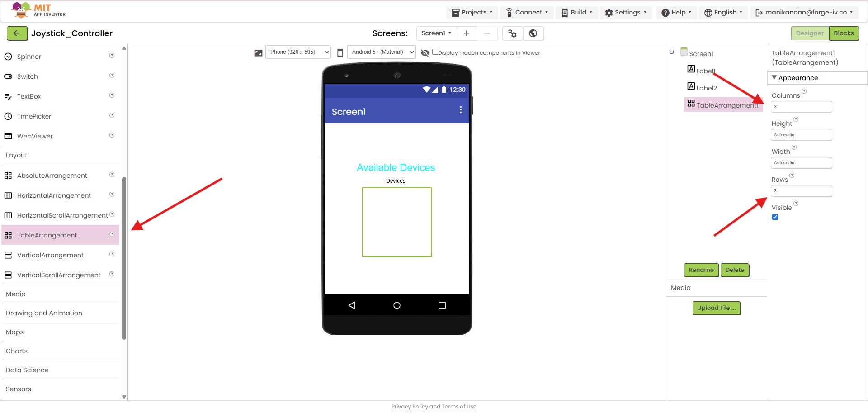This screenshot has height=413, width=868.
Task: Collapse the Appearance properties section
Action: tap(774, 78)
